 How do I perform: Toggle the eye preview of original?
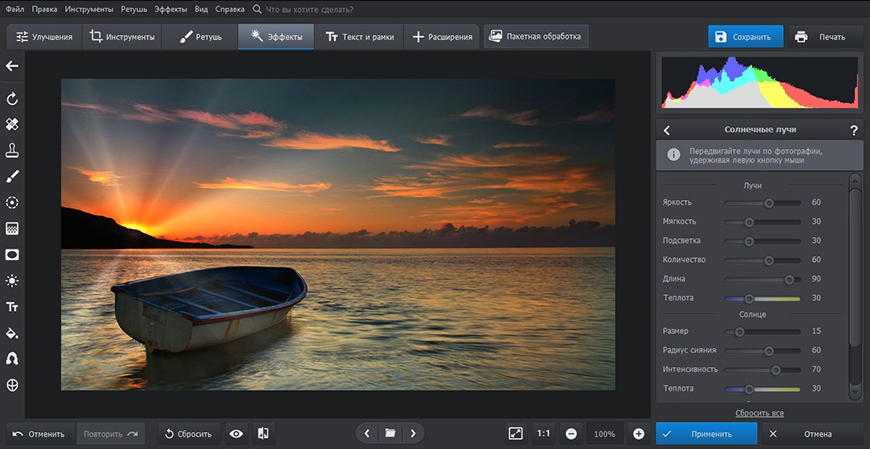click(x=236, y=434)
